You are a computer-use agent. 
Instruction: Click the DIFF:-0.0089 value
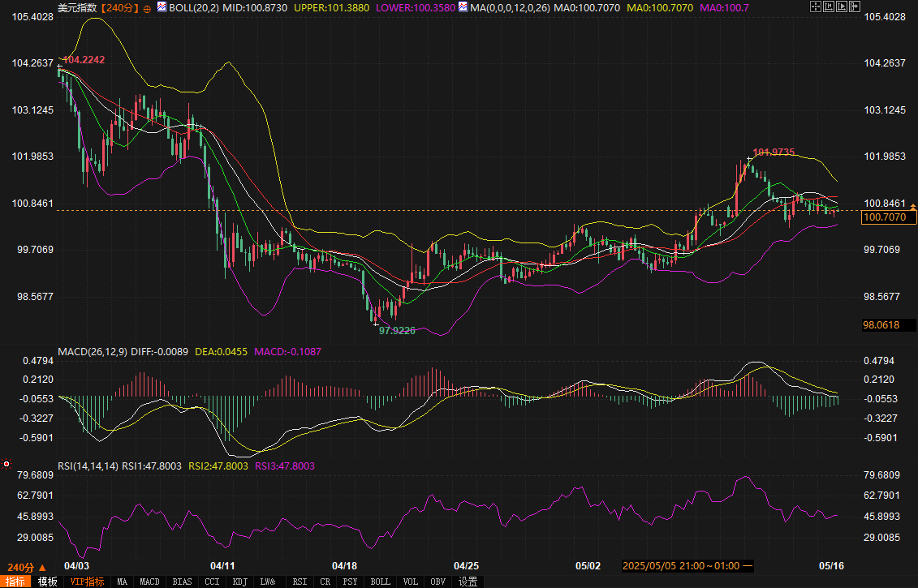(x=159, y=352)
